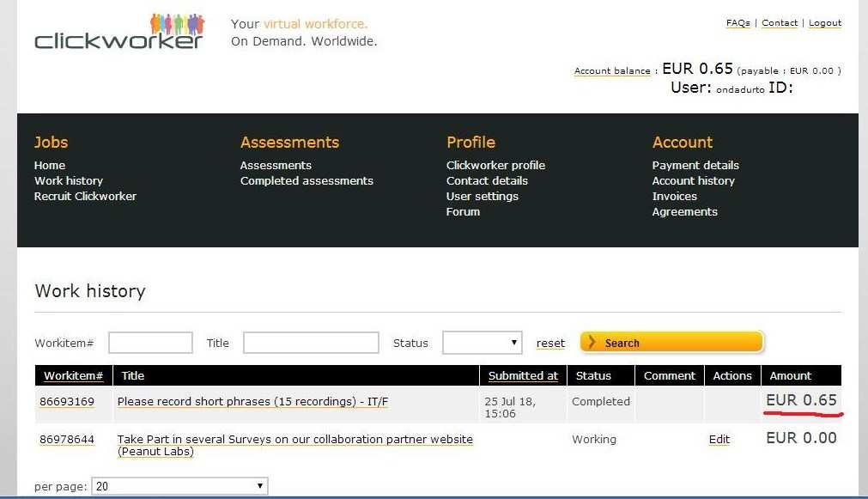This screenshot has height=499, width=868.
Task: Open workitem 86693169
Action: coord(67,402)
